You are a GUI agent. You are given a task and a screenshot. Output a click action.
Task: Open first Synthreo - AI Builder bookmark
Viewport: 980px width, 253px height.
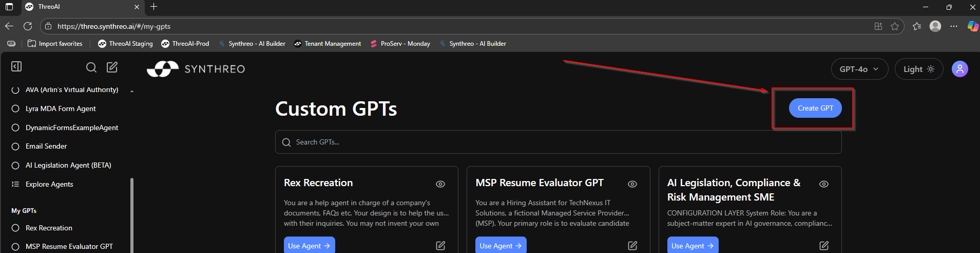click(252, 44)
